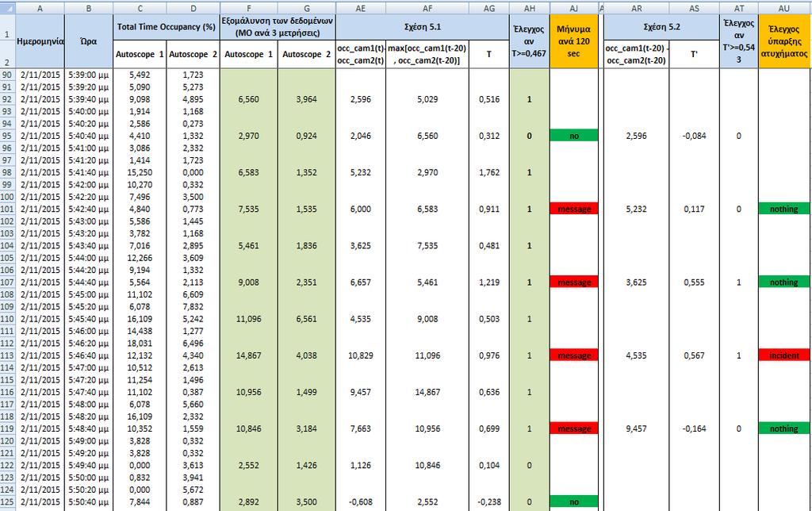Select row header 125

(x=7, y=501)
